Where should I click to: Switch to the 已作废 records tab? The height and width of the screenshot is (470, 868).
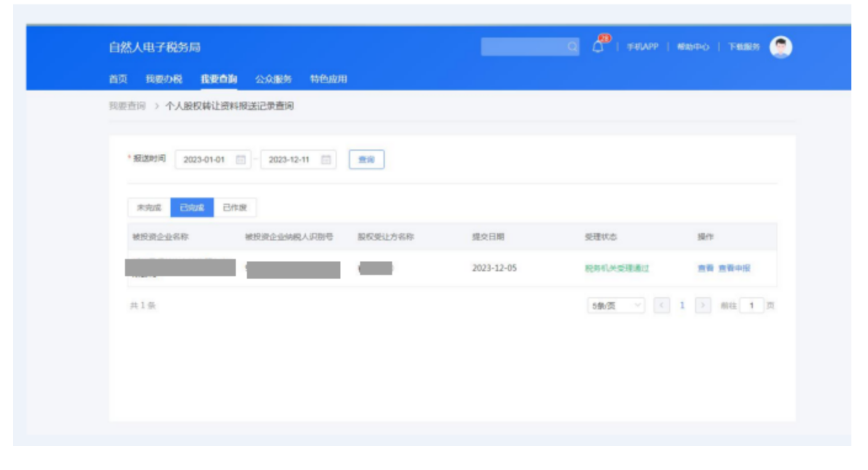tap(235, 208)
